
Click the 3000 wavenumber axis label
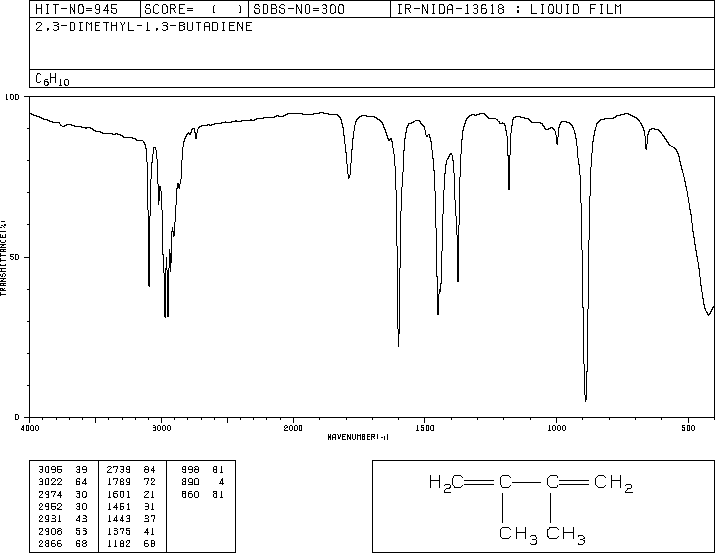(x=161, y=428)
